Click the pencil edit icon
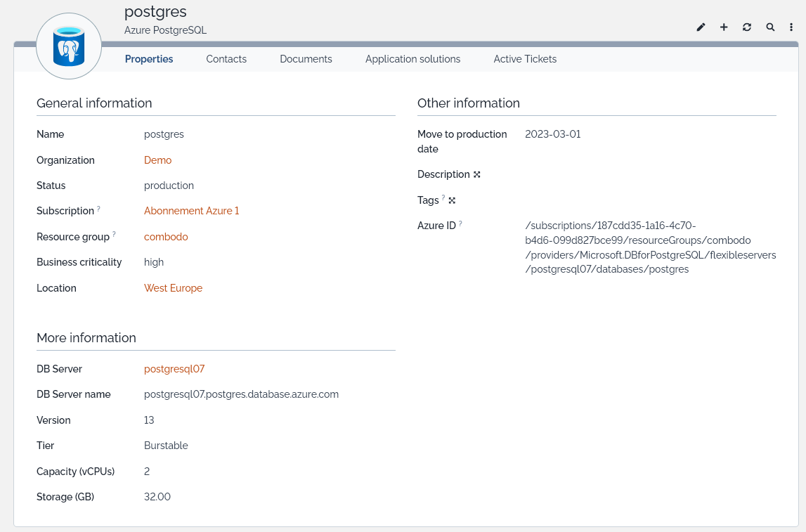The height and width of the screenshot is (532, 806). [701, 27]
